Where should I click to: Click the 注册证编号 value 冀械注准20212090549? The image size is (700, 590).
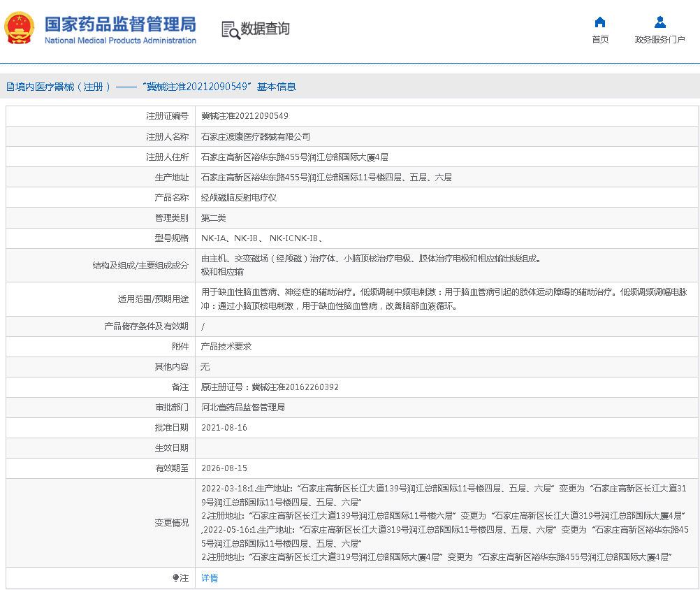245,116
